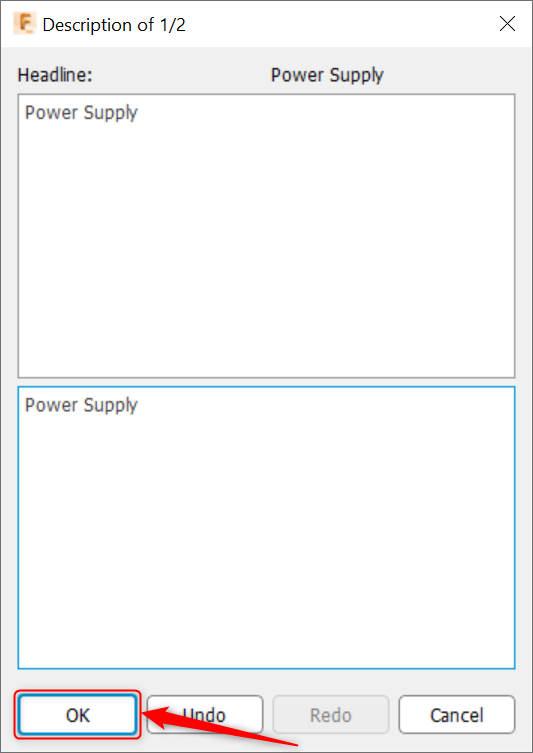533x753 pixels.
Task: Place cursor on "Power Supply" in lower editor
Action: [81, 406]
